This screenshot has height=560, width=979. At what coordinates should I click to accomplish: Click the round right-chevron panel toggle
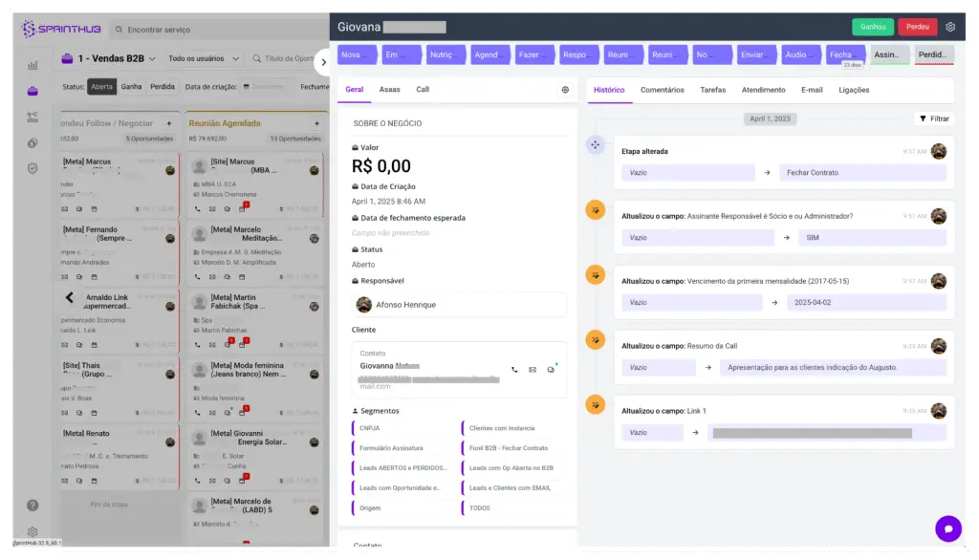click(323, 62)
